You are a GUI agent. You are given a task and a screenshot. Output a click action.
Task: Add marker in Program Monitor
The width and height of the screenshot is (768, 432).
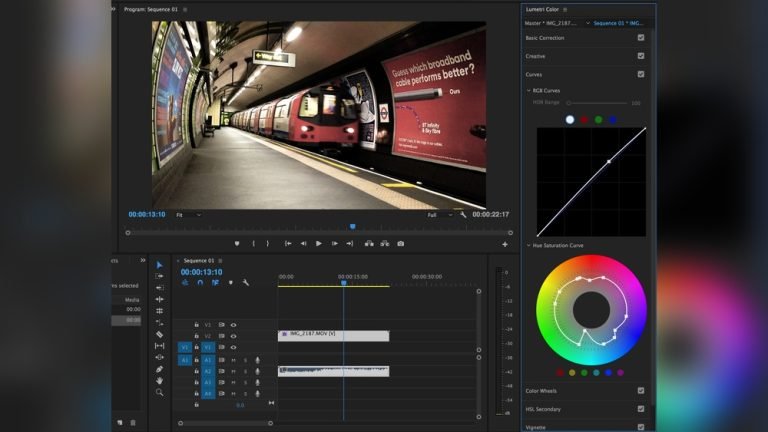pyautogui.click(x=237, y=243)
